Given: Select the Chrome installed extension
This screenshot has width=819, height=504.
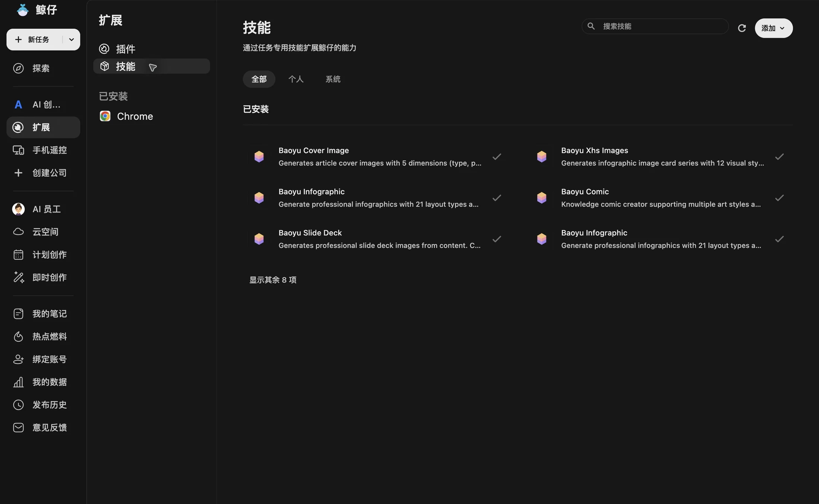Looking at the screenshot, I should click(152, 116).
